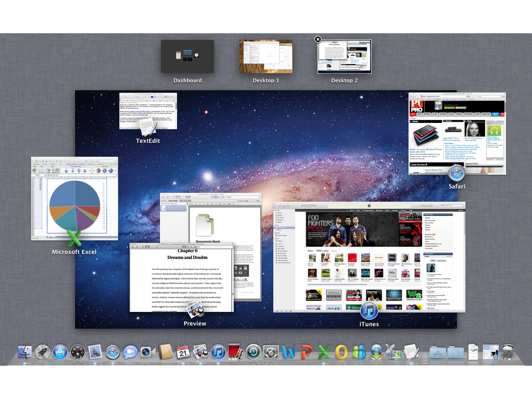The image size is (532, 399).
Task: Launch Microsoft Word from the Dock
Action: [289, 352]
